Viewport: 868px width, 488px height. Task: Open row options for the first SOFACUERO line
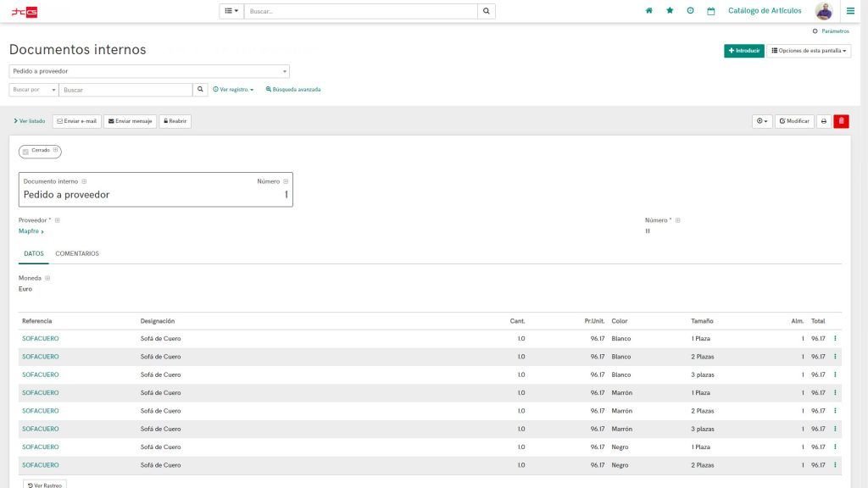click(835, 339)
